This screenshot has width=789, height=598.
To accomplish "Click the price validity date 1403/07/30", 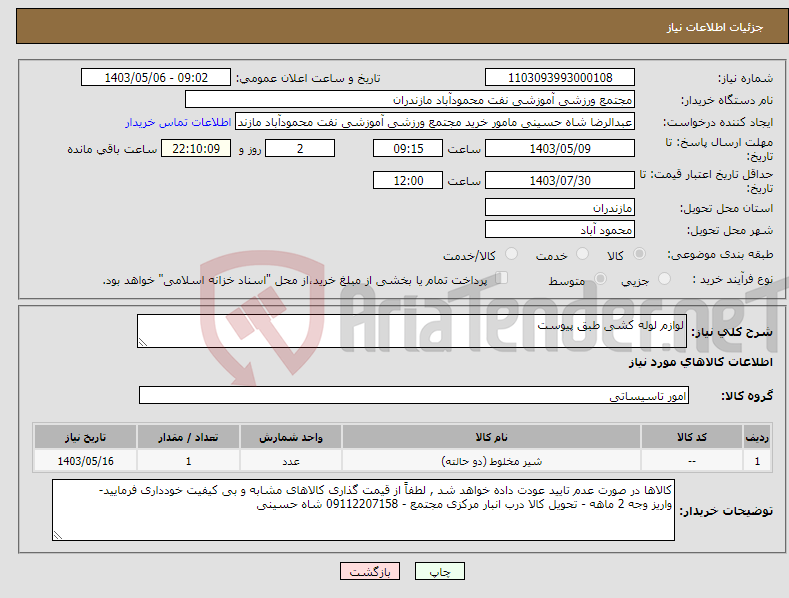I will 560,180.
